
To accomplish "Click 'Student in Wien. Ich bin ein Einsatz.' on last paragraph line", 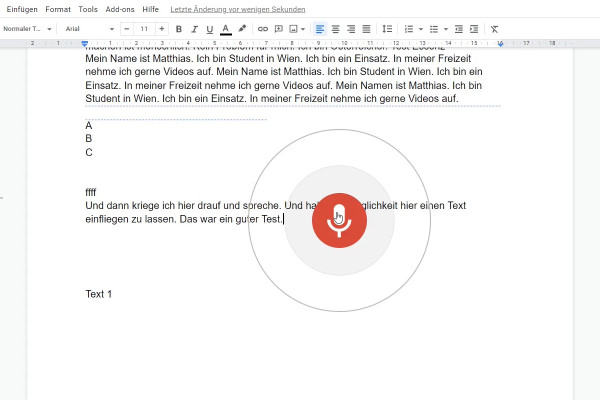I will 165,99.
